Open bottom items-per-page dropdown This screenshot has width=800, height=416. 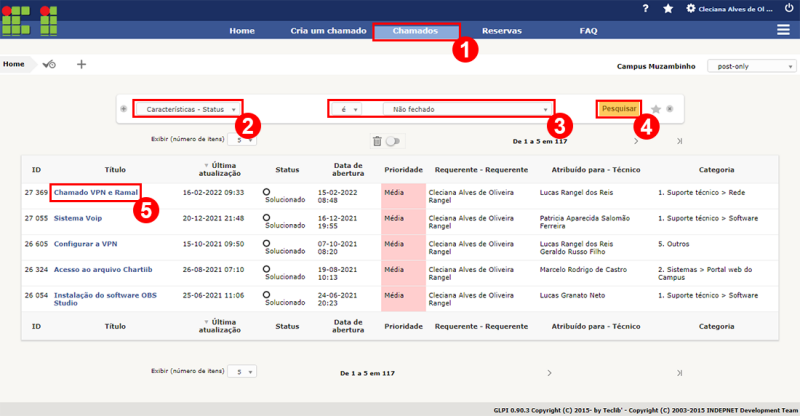click(242, 372)
